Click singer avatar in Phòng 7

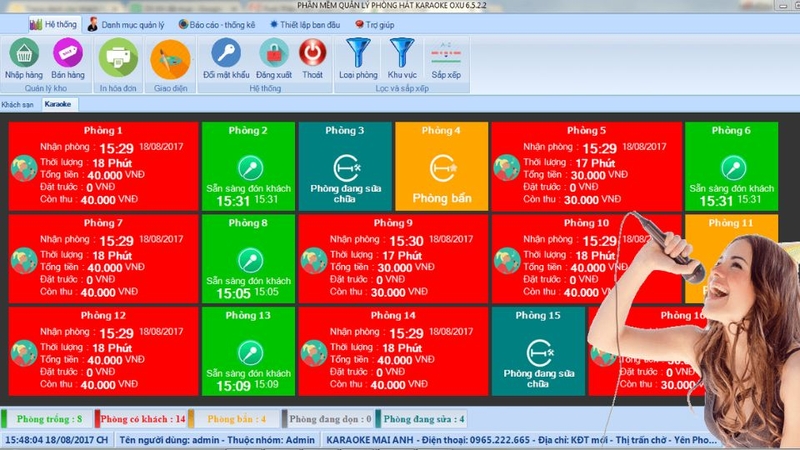pyautogui.click(x=24, y=261)
